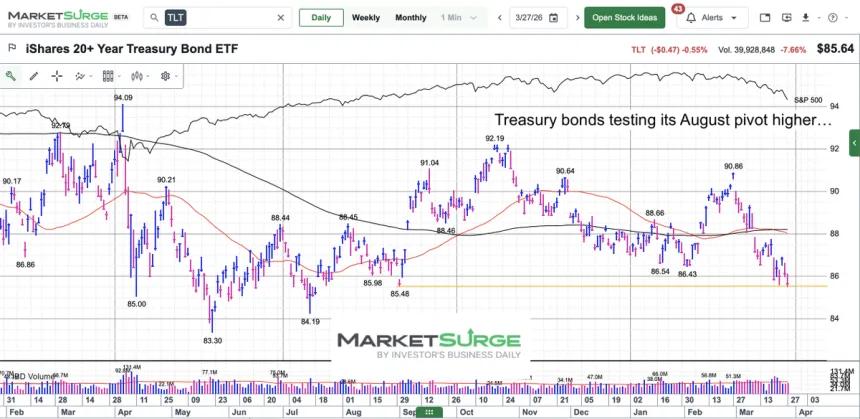
Task: Go to next date with right arrow
Action: tap(577, 18)
